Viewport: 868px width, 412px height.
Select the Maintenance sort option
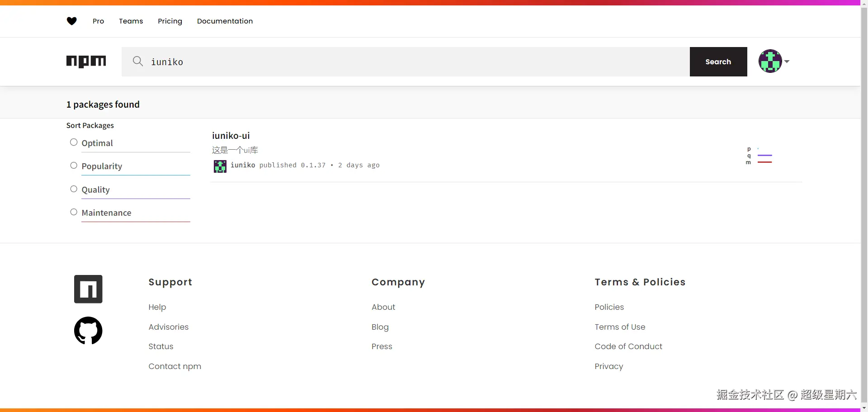tap(74, 212)
